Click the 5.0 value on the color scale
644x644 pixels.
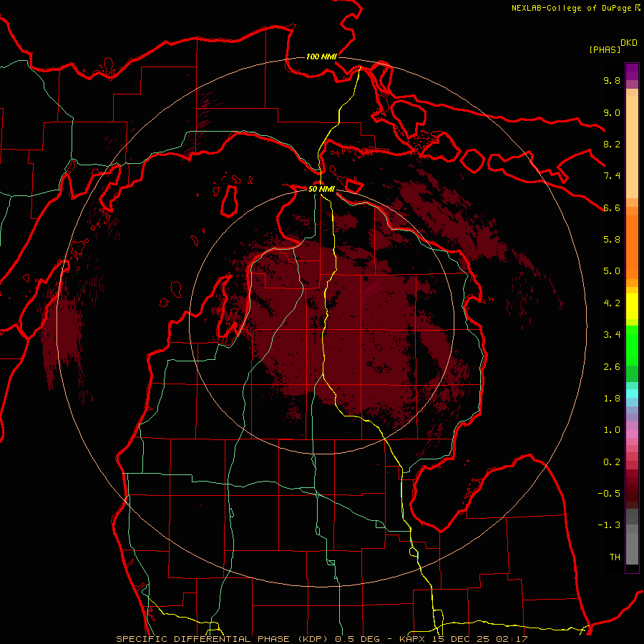tap(612, 271)
